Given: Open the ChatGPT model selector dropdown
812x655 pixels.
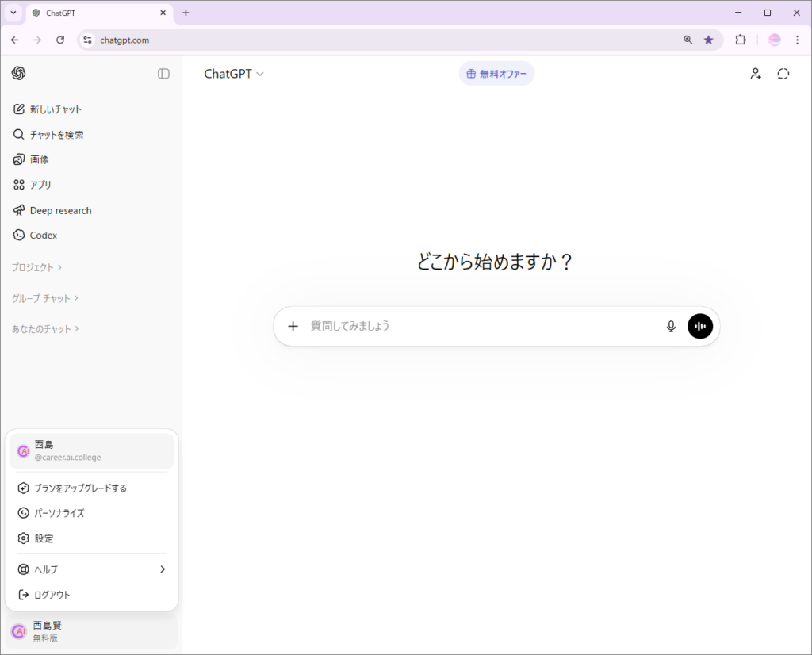Looking at the screenshot, I should tap(234, 74).
